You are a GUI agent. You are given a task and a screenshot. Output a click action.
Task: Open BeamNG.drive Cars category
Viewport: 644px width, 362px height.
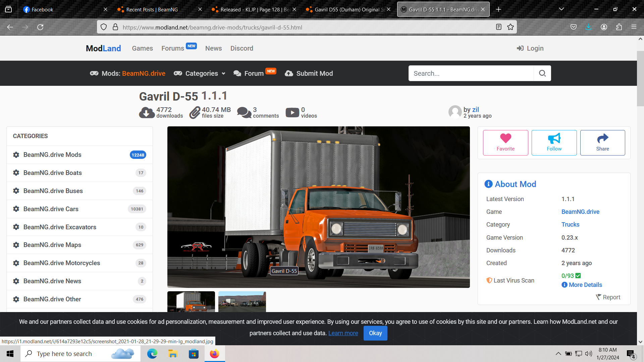(x=79, y=209)
